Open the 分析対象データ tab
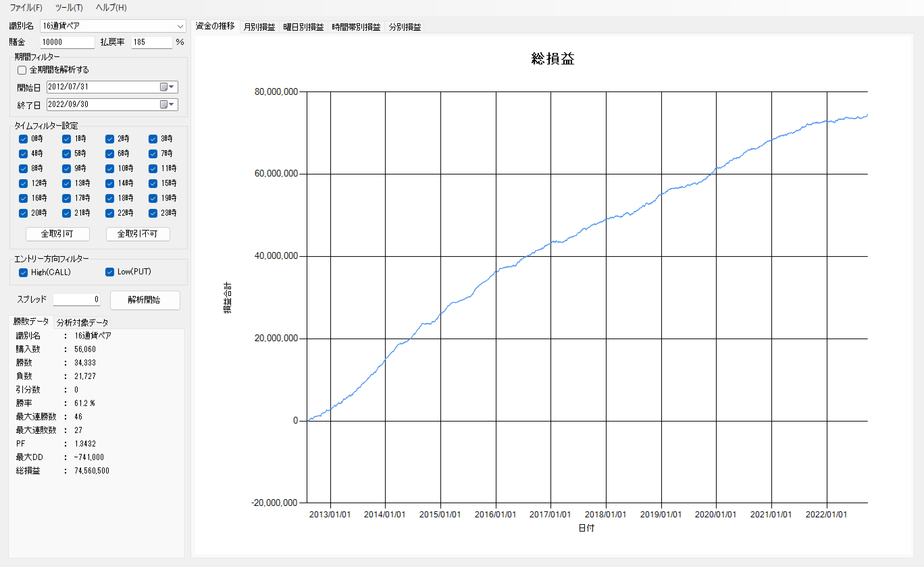 pos(82,323)
